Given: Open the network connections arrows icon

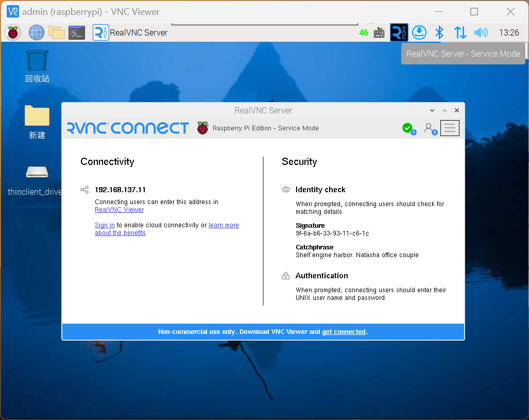Looking at the screenshot, I should [460, 33].
